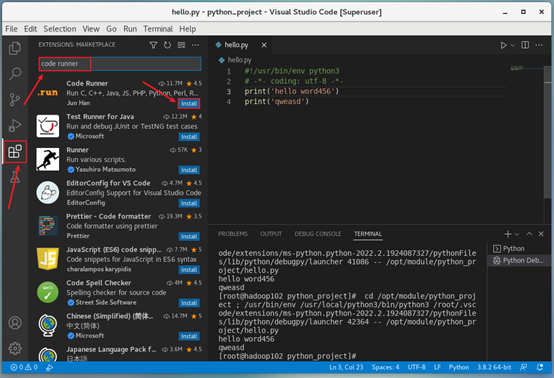Install Test Runner for Java extension
The height and width of the screenshot is (378, 554).
point(189,137)
